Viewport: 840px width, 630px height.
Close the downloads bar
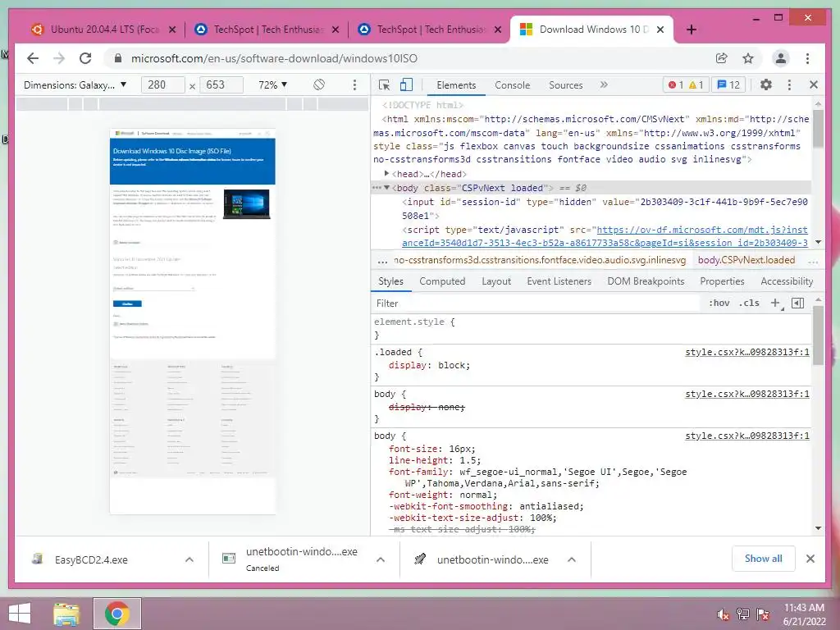click(x=810, y=559)
